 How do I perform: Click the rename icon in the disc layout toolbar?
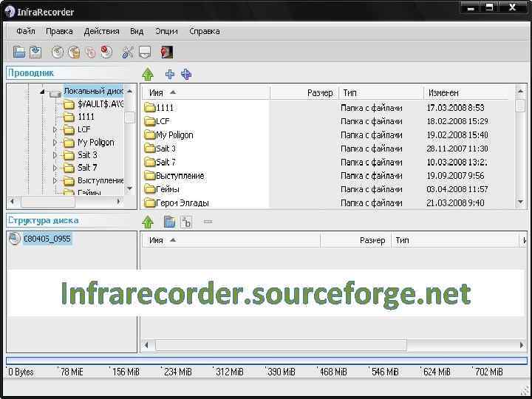coord(186,222)
